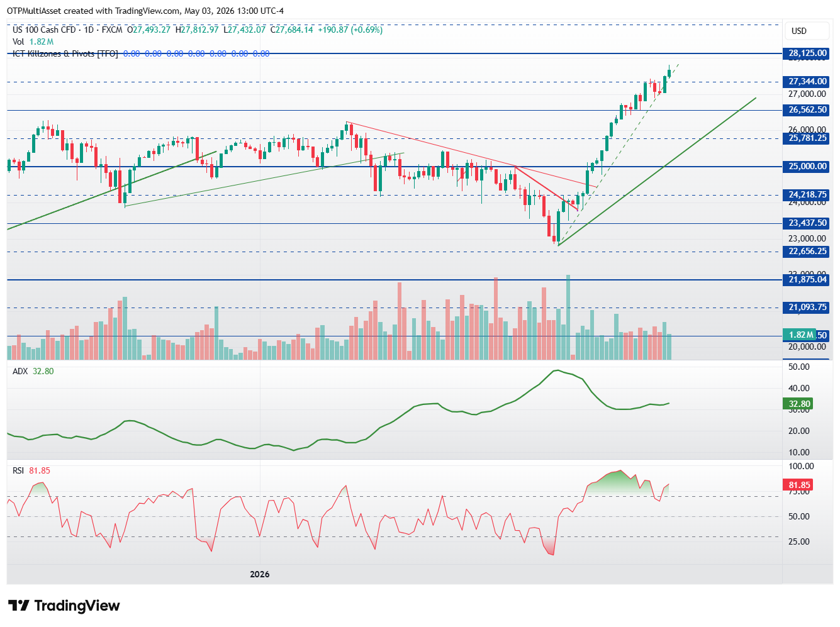Click the 1.82M volume axis tag
This screenshot has width=840, height=627.
pos(799,335)
